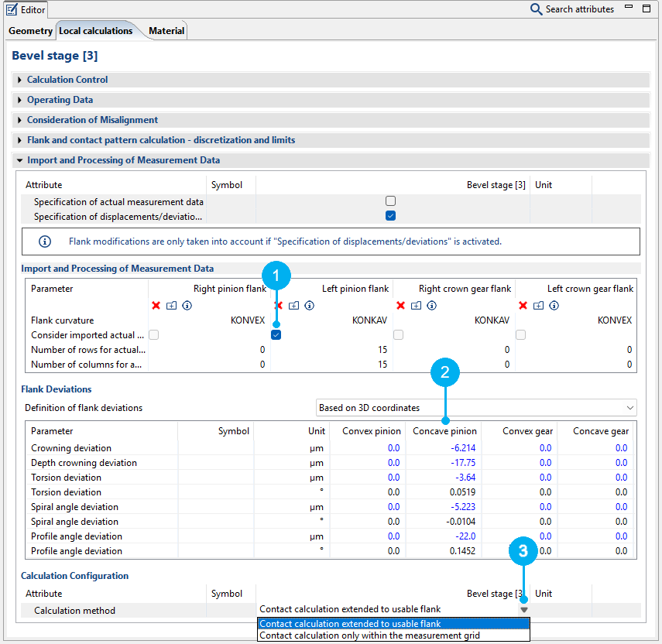Click the info icon in flank modifications note

(45, 241)
